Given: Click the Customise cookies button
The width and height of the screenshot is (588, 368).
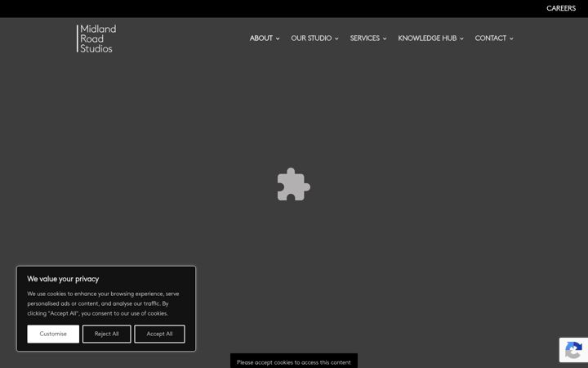Looking at the screenshot, I should pyautogui.click(x=53, y=334).
